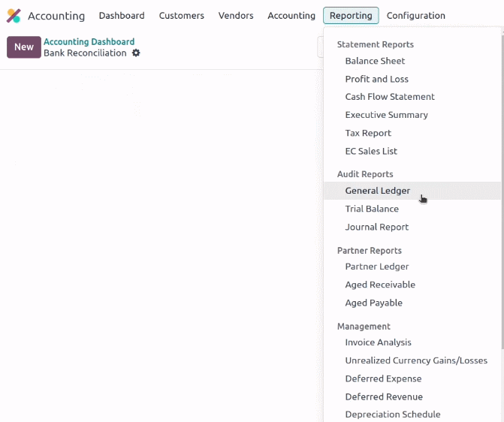Open the Reporting dropdown menu

(x=351, y=16)
